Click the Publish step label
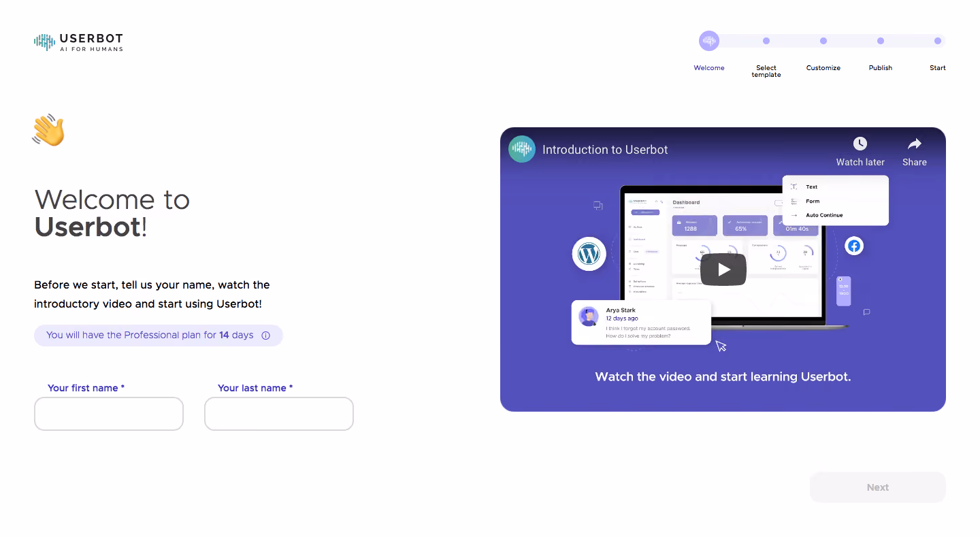980x537 pixels. coord(881,68)
